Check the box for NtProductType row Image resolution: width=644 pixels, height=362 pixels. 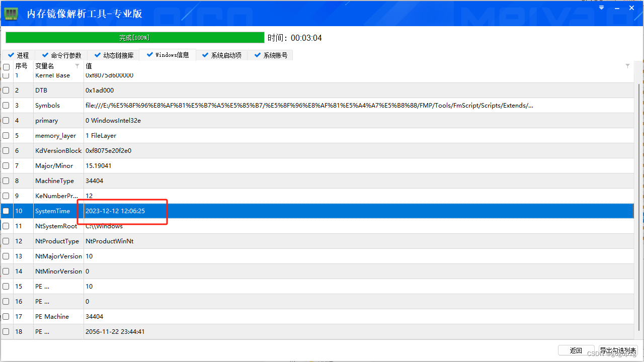pyautogui.click(x=6, y=241)
